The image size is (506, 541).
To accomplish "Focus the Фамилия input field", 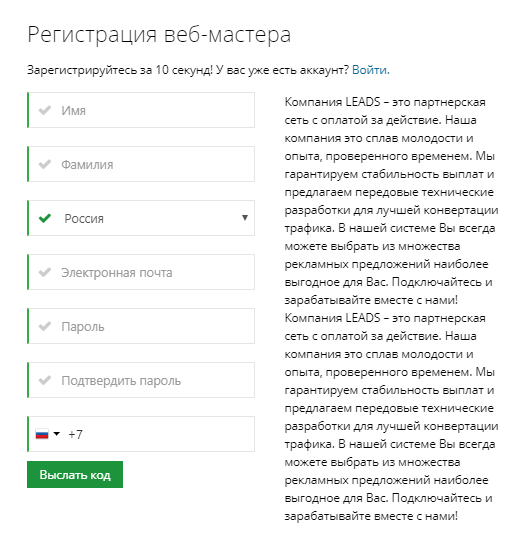I will click(x=141, y=164).
